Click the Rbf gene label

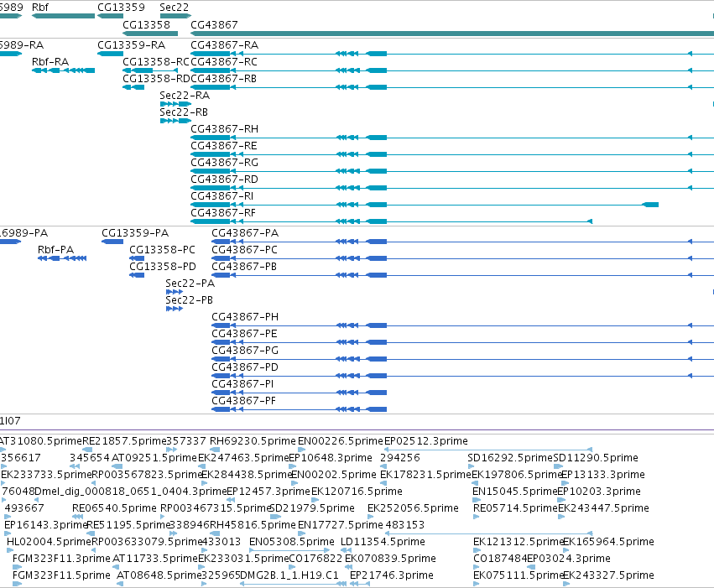[40, 8]
